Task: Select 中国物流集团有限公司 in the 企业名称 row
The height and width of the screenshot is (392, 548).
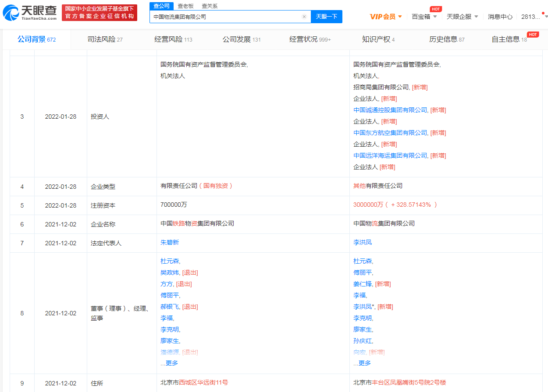Action: pos(384,223)
